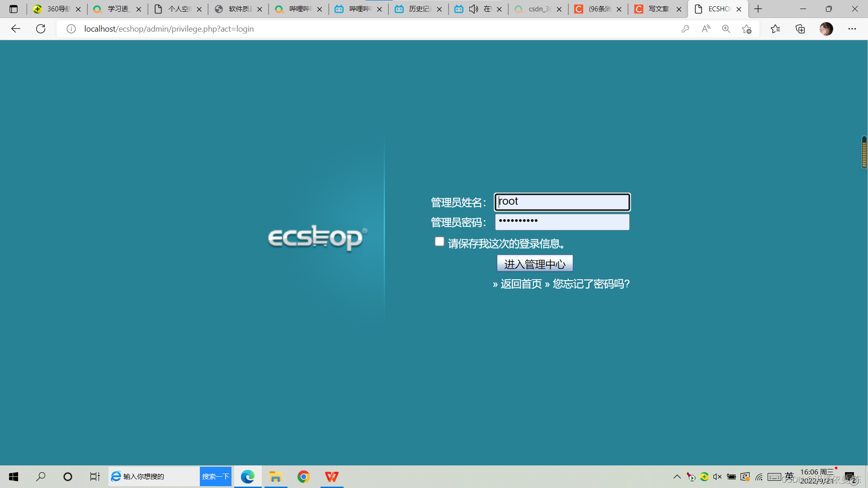868x488 pixels.
Task: Open the Wi-Fi network icon in system tray
Action: [x=759, y=477]
